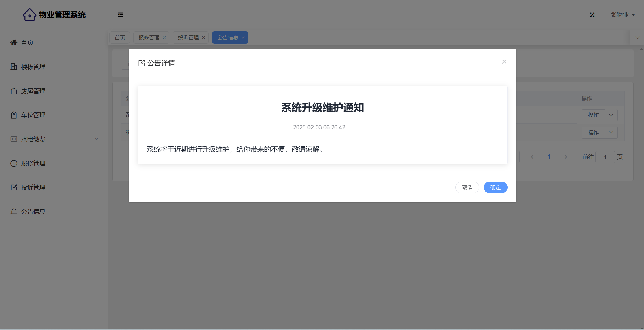Click the 取消 button
Viewport: 644px width, 330px height.
click(467, 188)
